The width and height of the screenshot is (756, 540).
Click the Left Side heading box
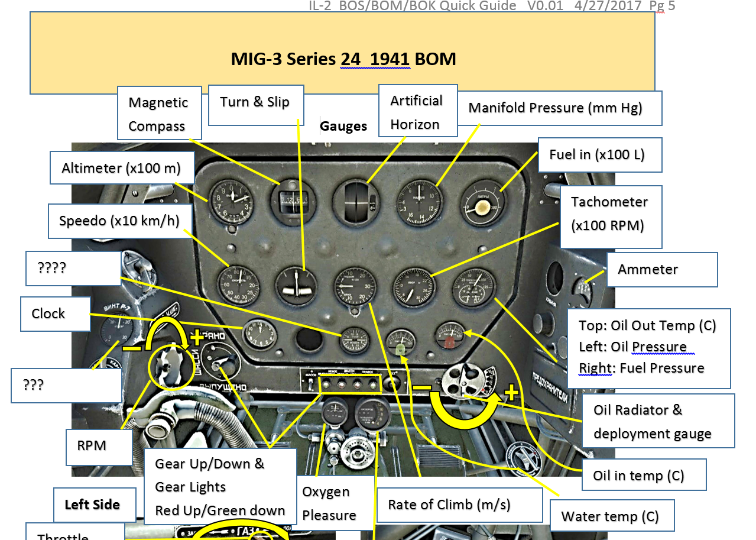coord(95,505)
